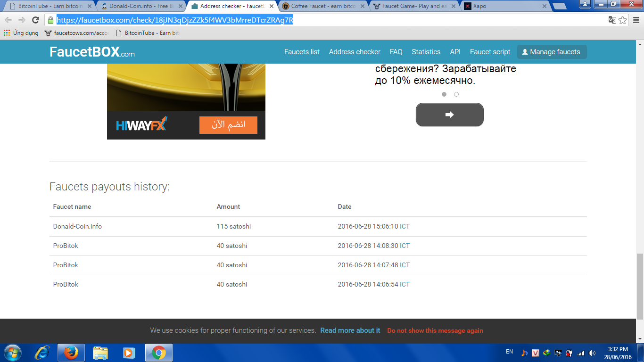
Task: Click the gray arrow ad button
Action: [x=450, y=115]
